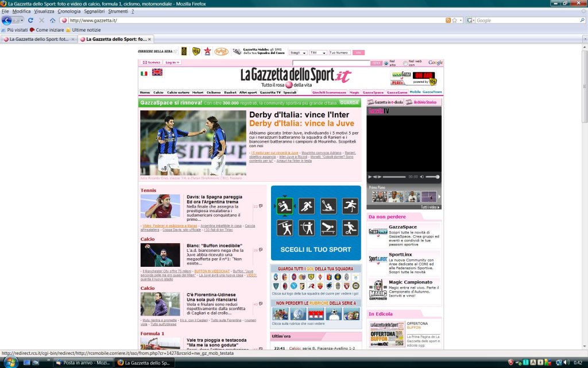588x368 pixels.
Task: Open Calcio section in site navigation
Action: [158, 93]
